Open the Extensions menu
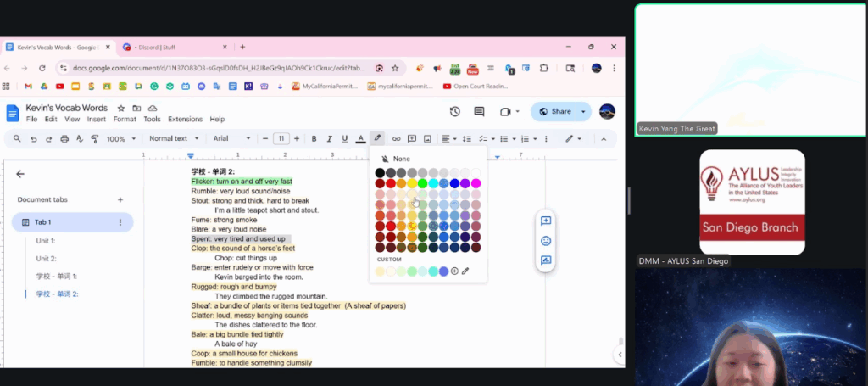The width and height of the screenshot is (868, 386). (185, 120)
